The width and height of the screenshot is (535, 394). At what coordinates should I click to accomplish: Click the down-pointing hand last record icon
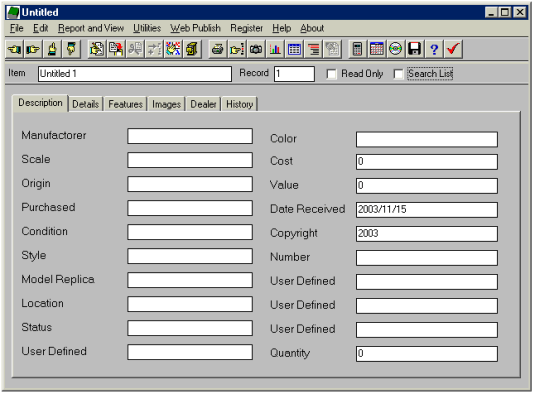(x=72, y=49)
